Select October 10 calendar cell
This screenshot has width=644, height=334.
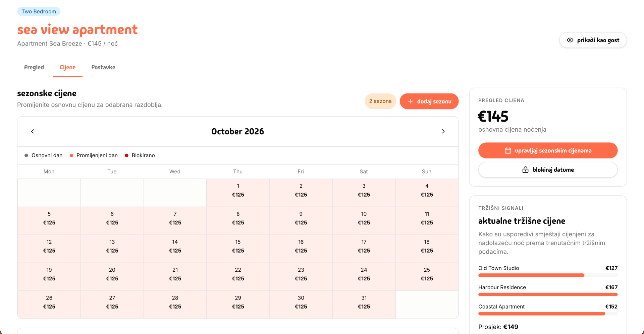364,221
